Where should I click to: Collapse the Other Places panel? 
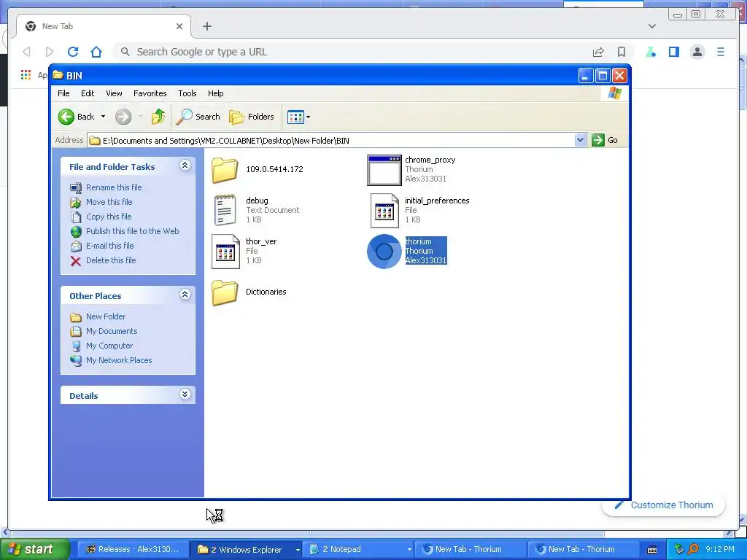click(x=185, y=295)
